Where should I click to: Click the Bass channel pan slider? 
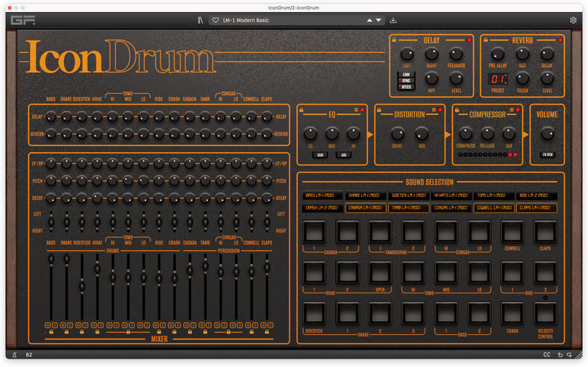pyautogui.click(x=51, y=222)
